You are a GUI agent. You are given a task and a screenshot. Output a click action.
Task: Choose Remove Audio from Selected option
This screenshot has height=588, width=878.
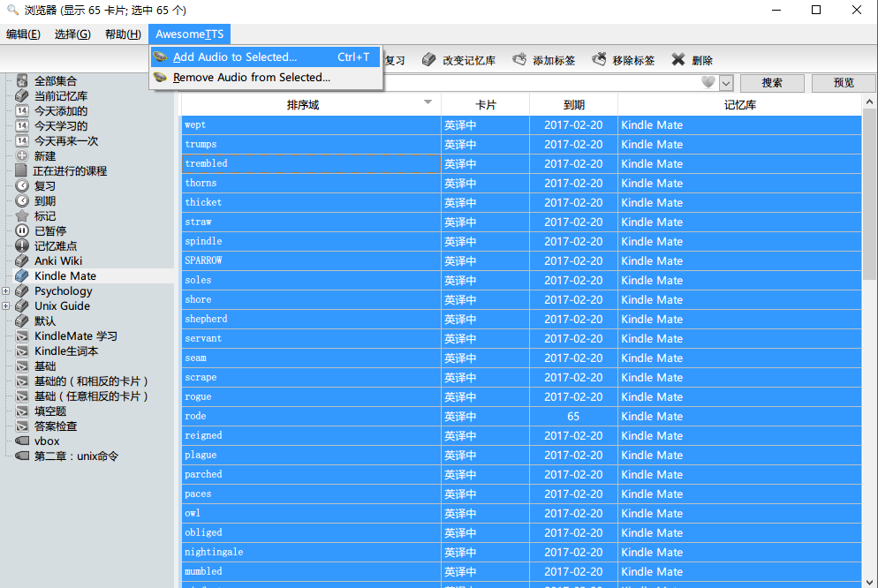pos(251,78)
